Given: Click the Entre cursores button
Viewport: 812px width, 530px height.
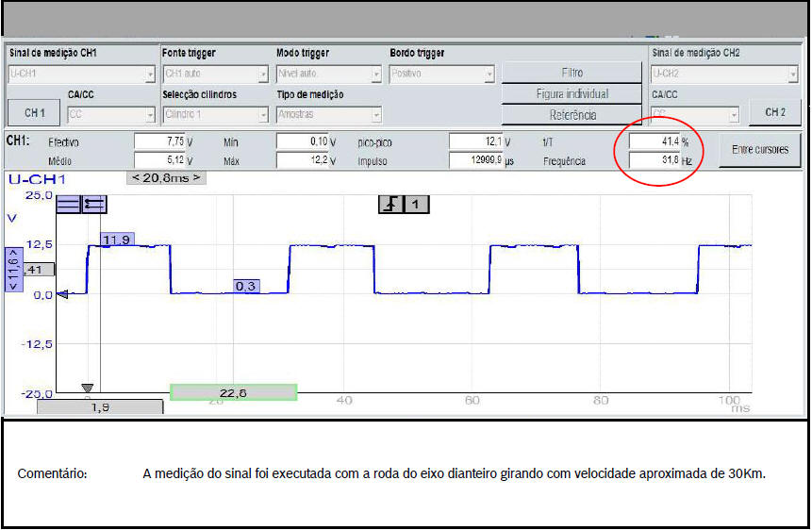Looking at the screenshot, I should pyautogui.click(x=760, y=150).
